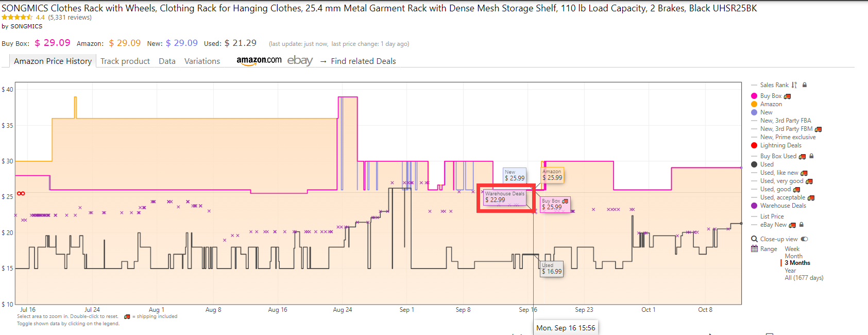Click the Close-up view magnifier icon
The height and width of the screenshot is (335, 868).
(x=754, y=239)
